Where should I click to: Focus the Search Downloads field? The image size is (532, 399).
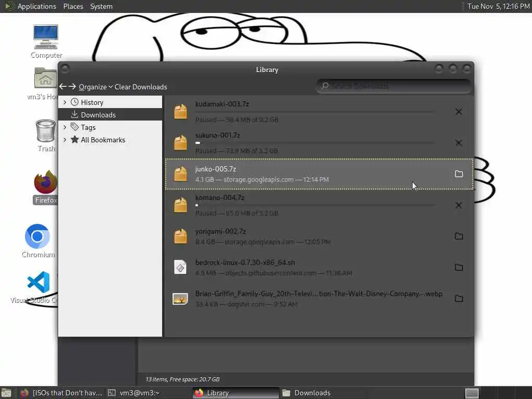pyautogui.click(x=394, y=86)
